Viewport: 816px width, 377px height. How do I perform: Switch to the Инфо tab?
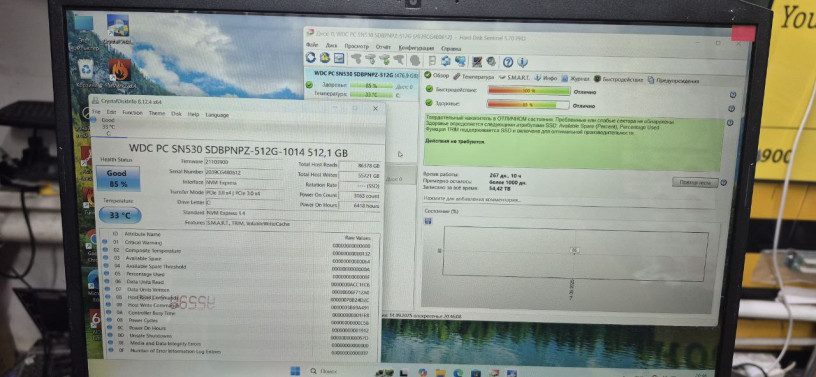pyautogui.click(x=546, y=78)
